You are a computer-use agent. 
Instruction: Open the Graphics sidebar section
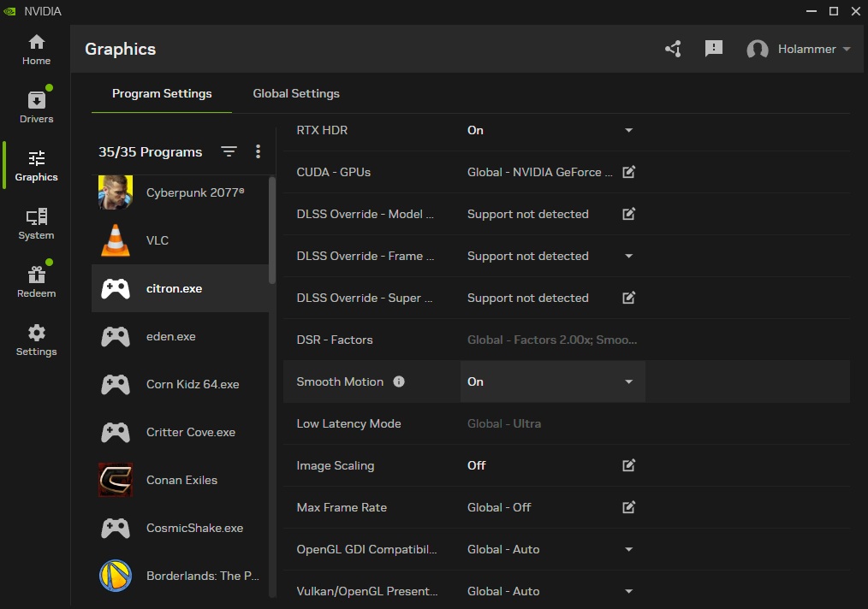[36, 166]
